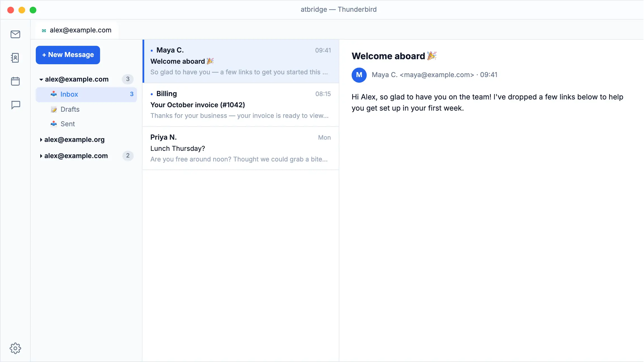Viewport: 644px width, 362px height.
Task: Open the Address Book icon
Action: (15, 58)
